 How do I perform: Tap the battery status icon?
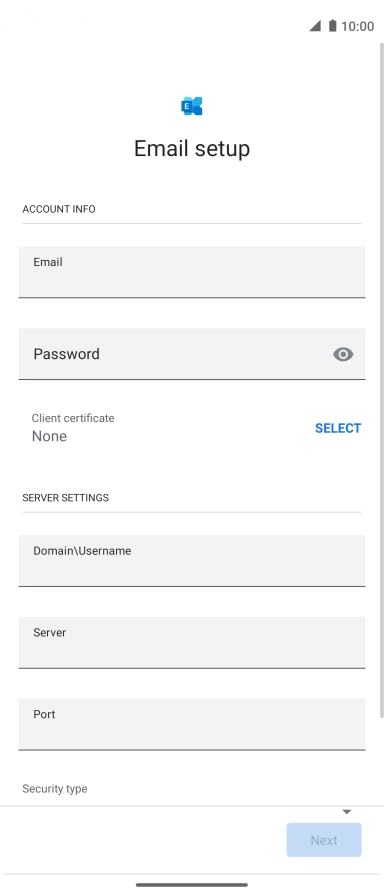tap(333, 26)
